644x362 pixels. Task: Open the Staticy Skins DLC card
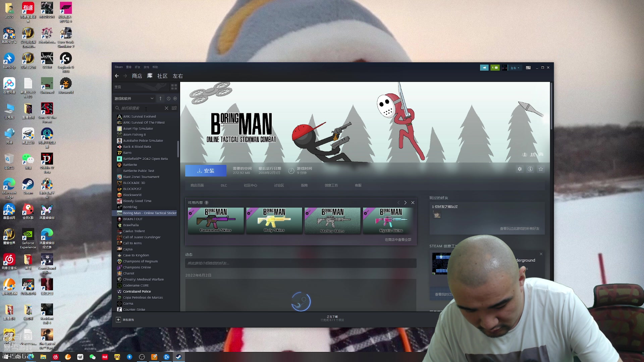point(332,220)
